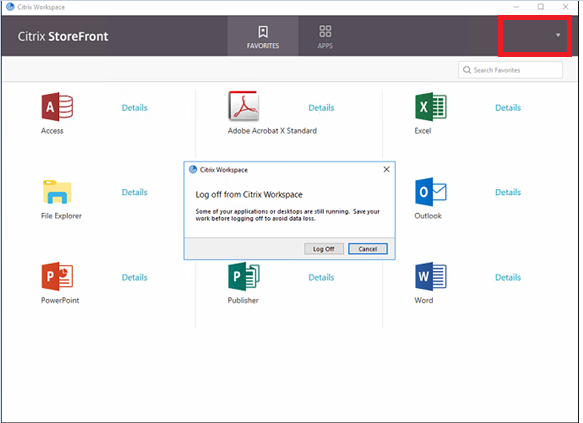Viewport: 583px width, 423px height.
Task: Cancel the log off dialog
Action: click(368, 249)
